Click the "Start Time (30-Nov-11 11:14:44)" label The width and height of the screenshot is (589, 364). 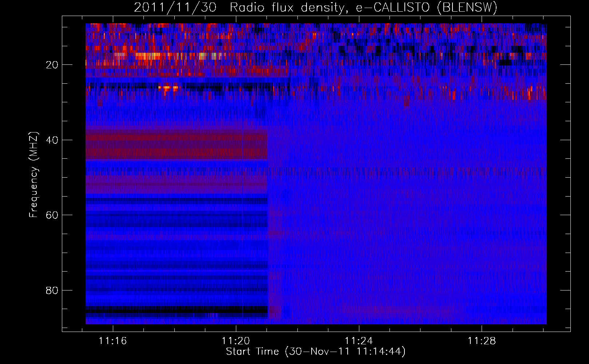tap(316, 352)
